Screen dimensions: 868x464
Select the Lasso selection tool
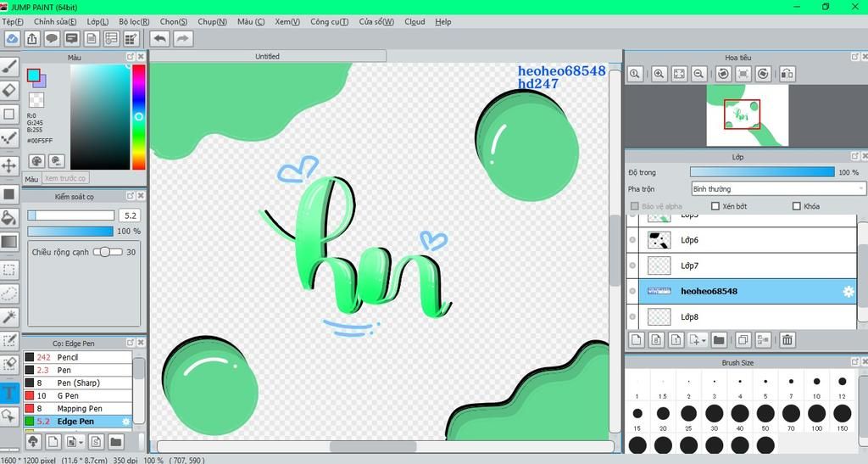[8, 293]
